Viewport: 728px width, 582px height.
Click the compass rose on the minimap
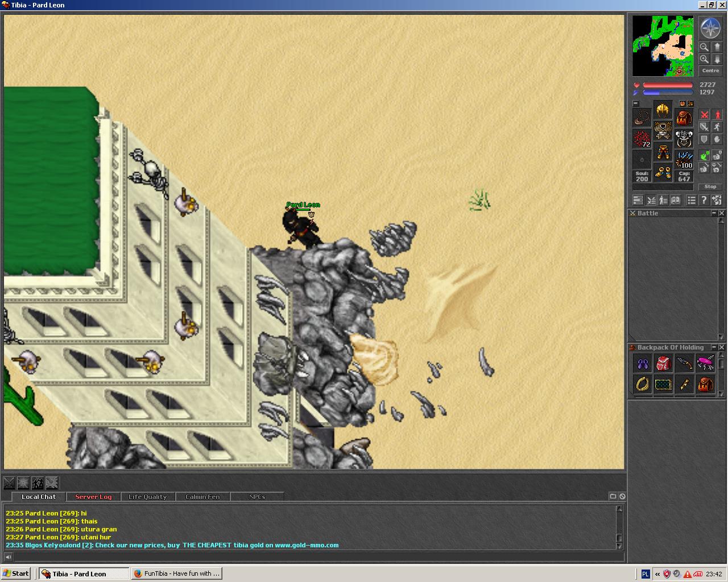click(710, 28)
